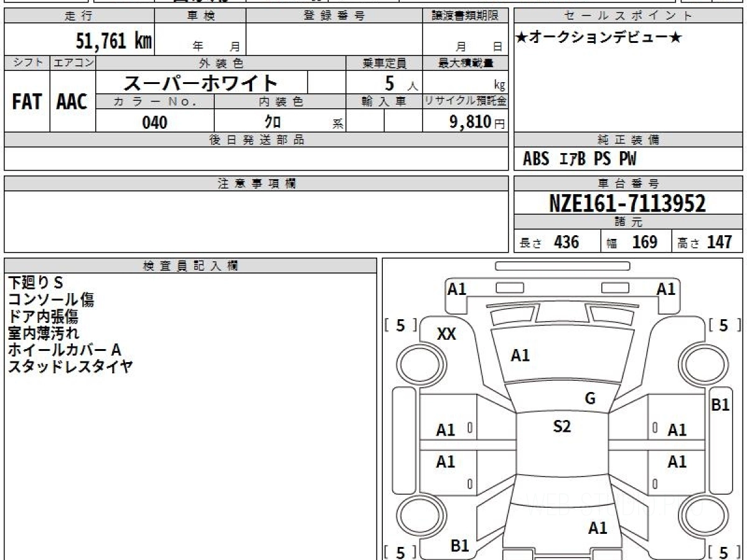Click the 検査員記入欄 header
Viewport: 747px width, 560px height.
coord(190,266)
